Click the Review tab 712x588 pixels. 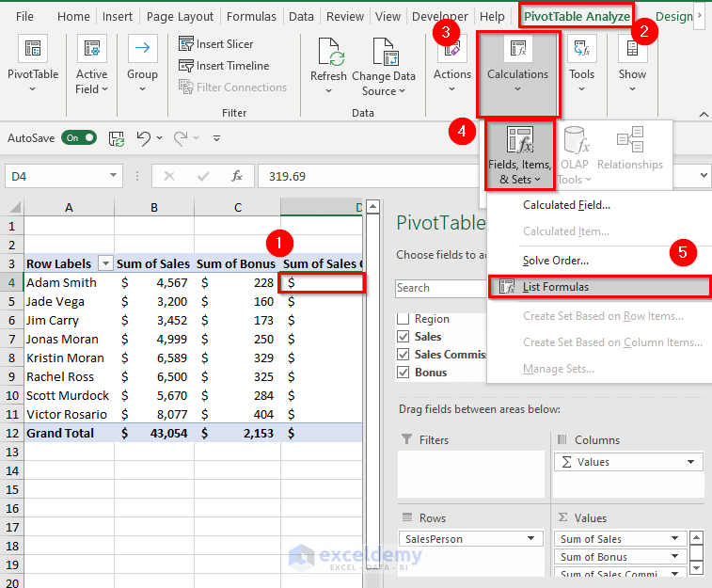[x=345, y=17]
